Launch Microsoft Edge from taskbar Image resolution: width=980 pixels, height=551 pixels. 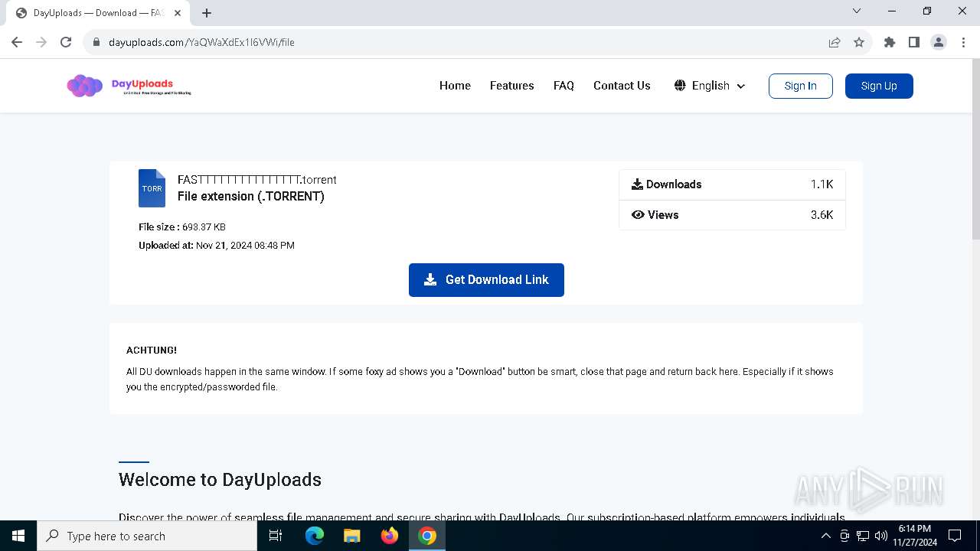point(315,536)
